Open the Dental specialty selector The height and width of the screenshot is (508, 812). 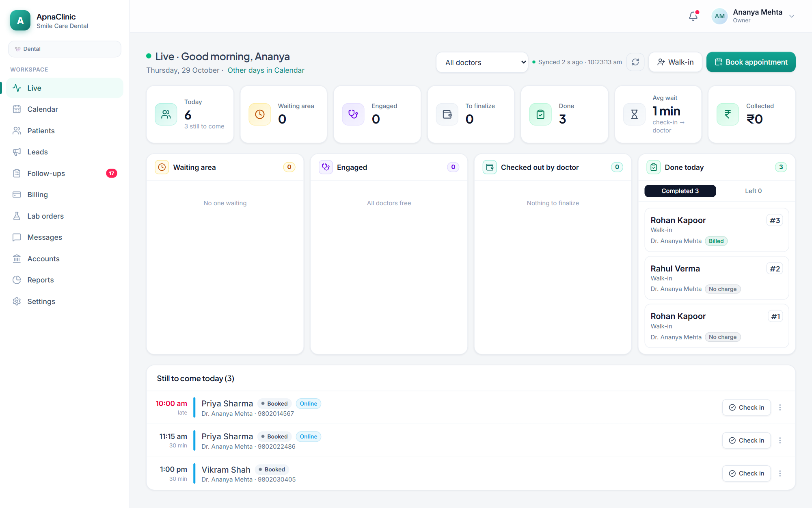[65, 49]
